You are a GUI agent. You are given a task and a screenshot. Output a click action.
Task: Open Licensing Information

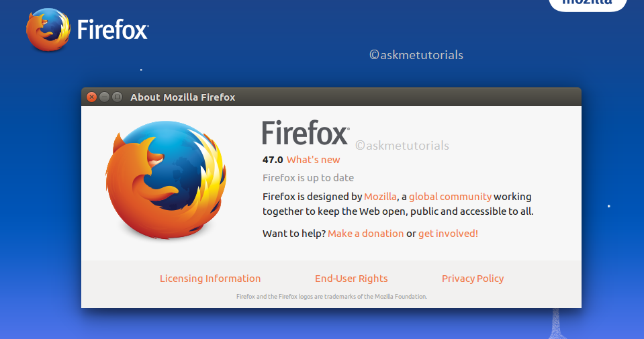pyautogui.click(x=210, y=279)
